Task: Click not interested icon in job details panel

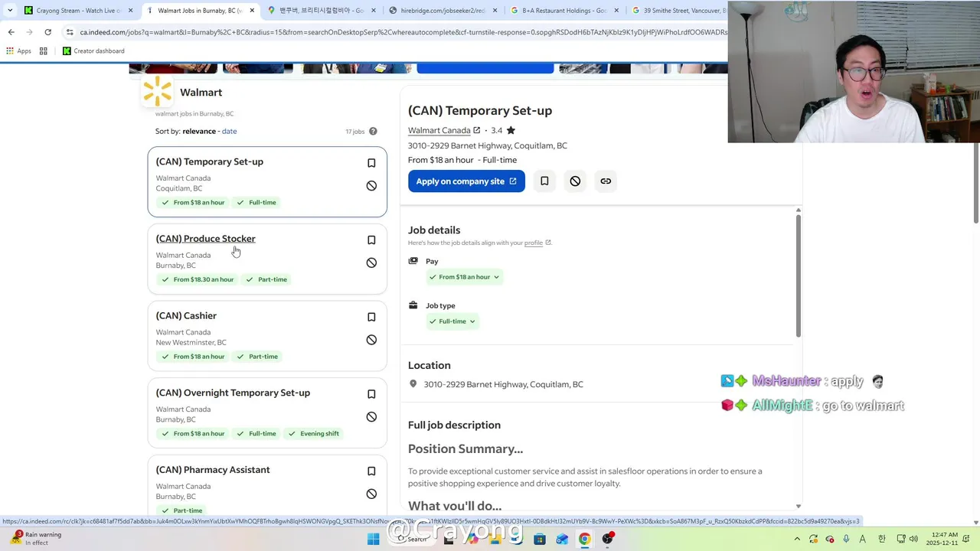Action: (x=575, y=181)
